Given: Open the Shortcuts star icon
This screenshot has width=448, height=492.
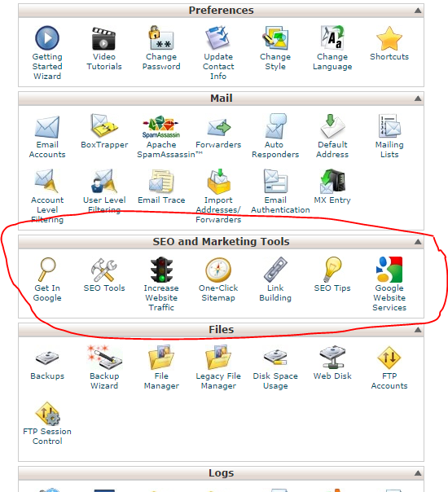Looking at the screenshot, I should tap(389, 38).
